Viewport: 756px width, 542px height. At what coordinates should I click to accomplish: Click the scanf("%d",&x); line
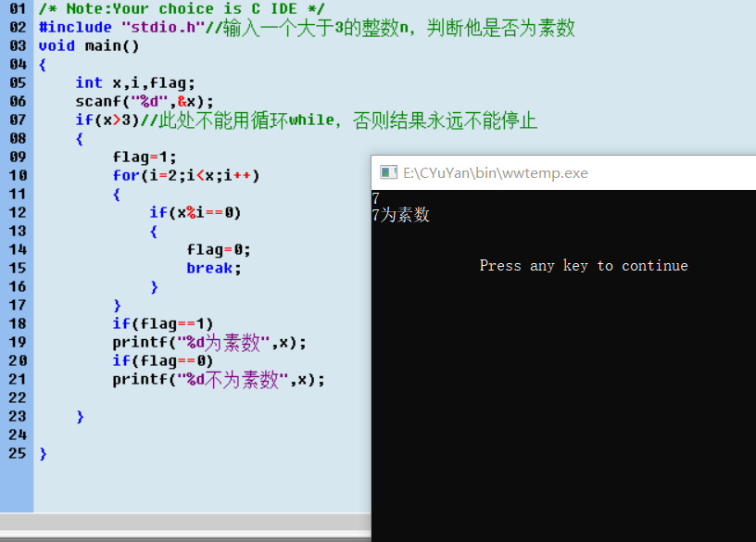pos(145,101)
